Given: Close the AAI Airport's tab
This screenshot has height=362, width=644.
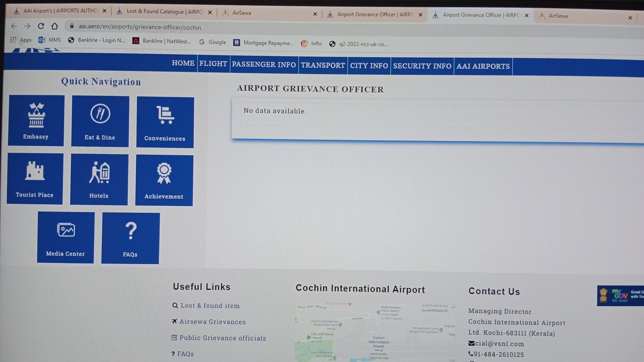Looking at the screenshot, I should [x=106, y=11].
